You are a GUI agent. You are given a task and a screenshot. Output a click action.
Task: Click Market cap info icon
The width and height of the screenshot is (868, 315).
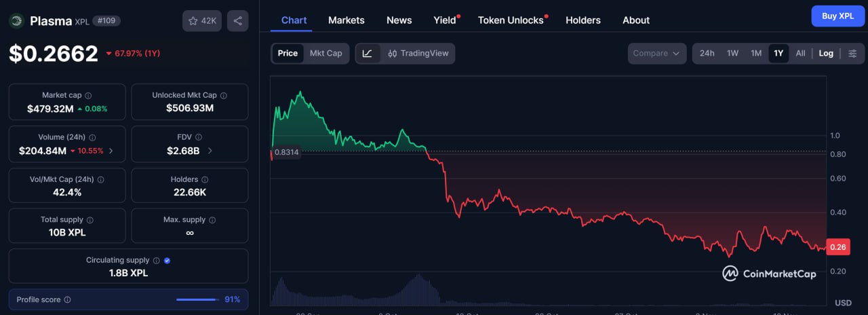(x=88, y=96)
